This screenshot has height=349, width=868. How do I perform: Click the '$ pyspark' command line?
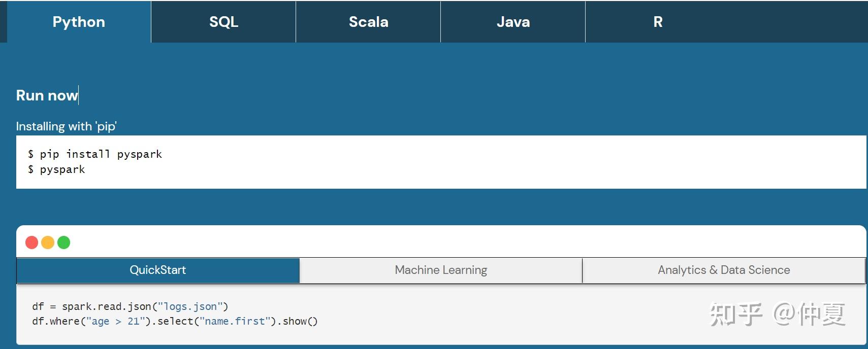[x=56, y=169]
